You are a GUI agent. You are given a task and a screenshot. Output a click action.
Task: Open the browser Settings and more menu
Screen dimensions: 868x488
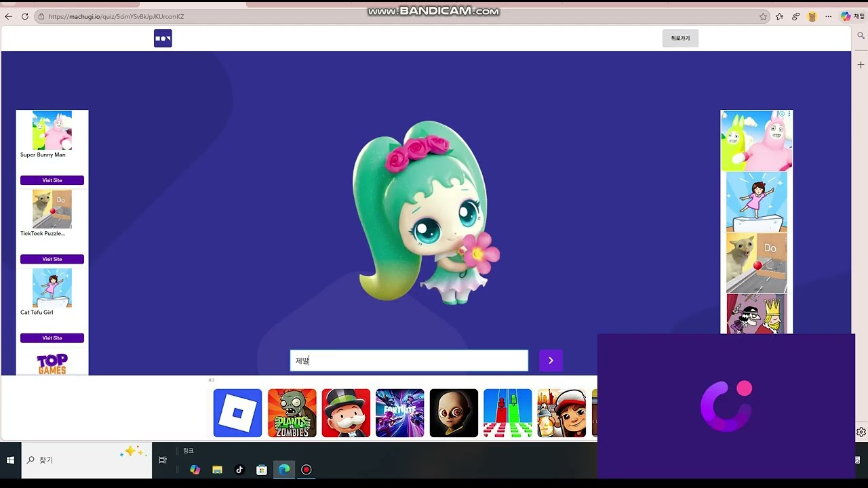pos(828,16)
